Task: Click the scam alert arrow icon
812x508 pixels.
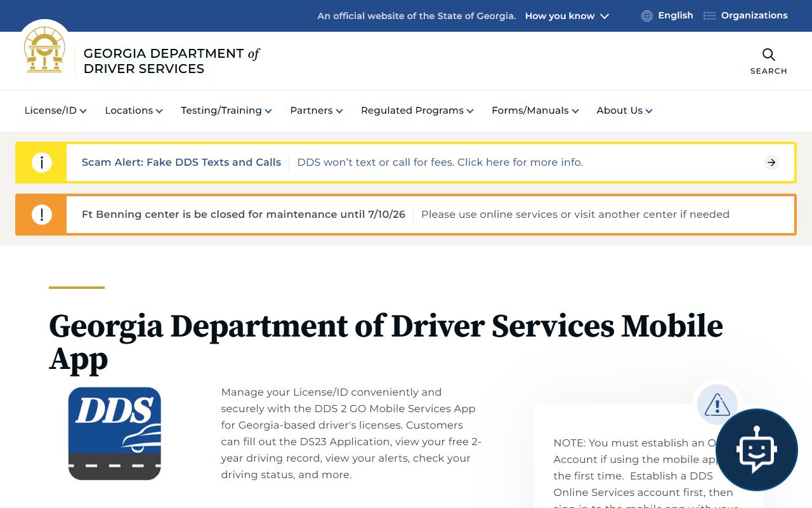Action: coord(771,163)
